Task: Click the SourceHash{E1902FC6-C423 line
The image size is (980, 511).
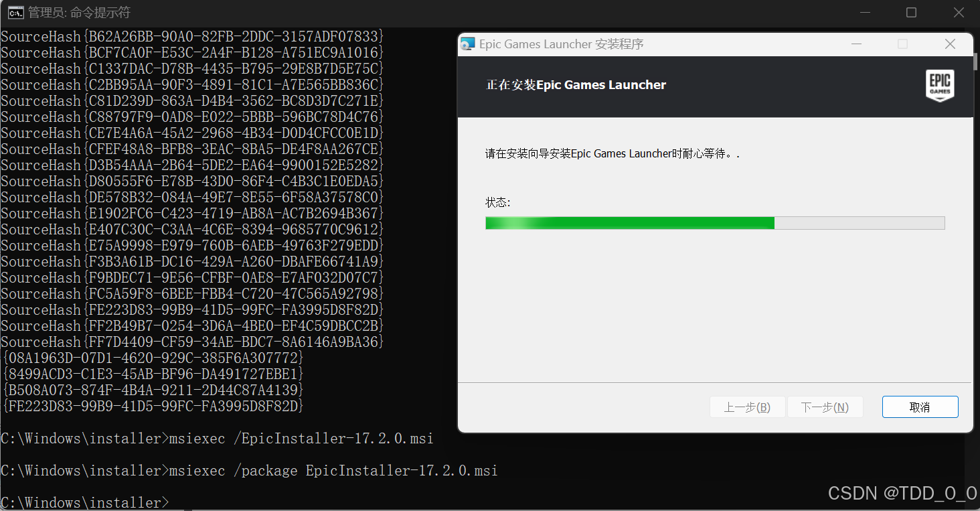Action: [x=193, y=214]
